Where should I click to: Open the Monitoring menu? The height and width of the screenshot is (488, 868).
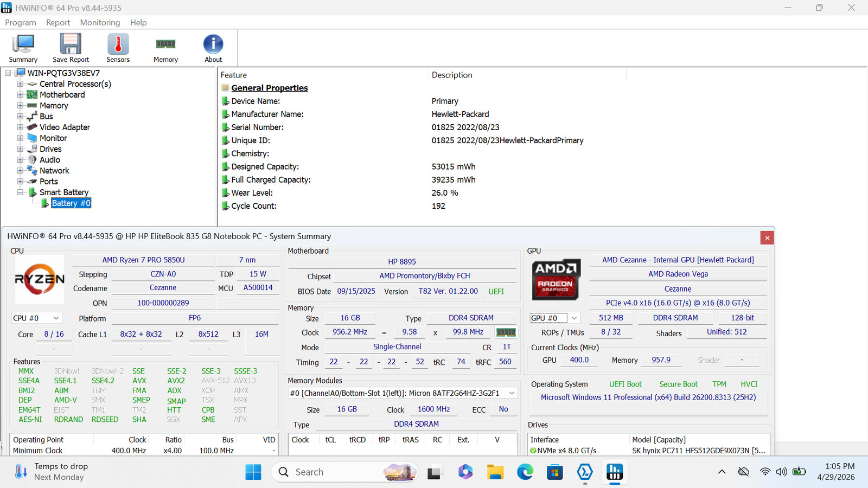[x=100, y=22]
